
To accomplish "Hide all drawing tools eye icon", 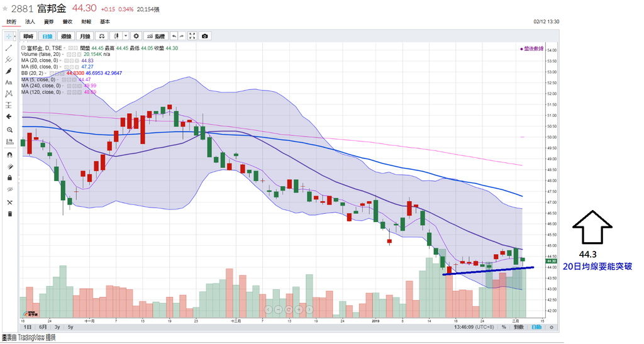I will click(9, 189).
